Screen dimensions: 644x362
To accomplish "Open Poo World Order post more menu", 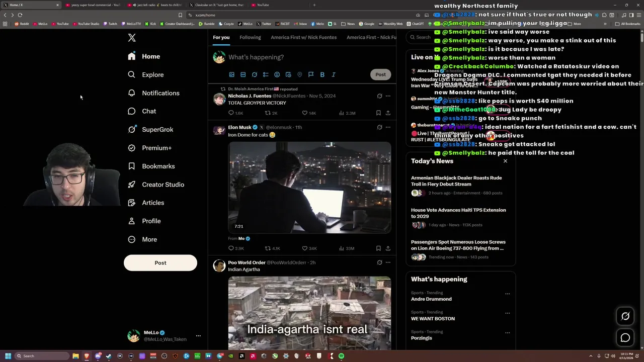I will (388, 262).
